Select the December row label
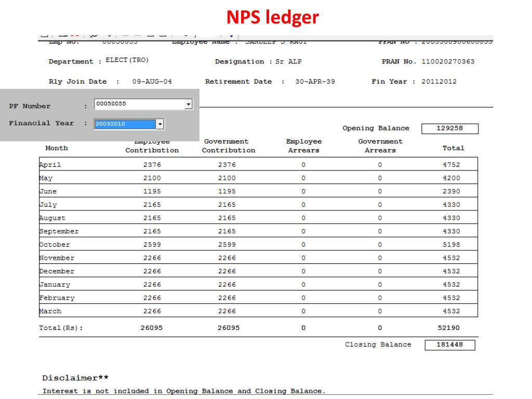Screen dimensions: 532x399 [x=57, y=271]
